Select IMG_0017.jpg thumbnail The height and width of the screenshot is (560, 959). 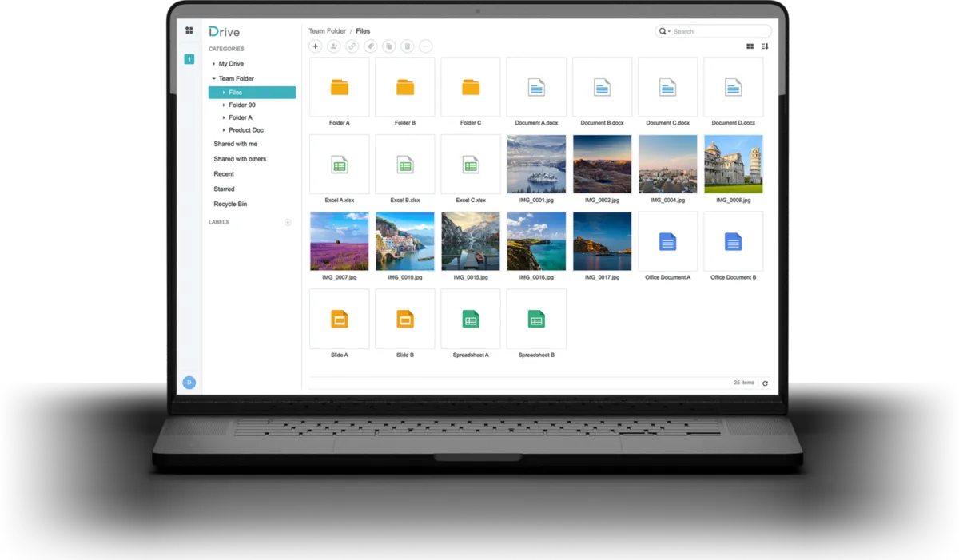point(602,241)
